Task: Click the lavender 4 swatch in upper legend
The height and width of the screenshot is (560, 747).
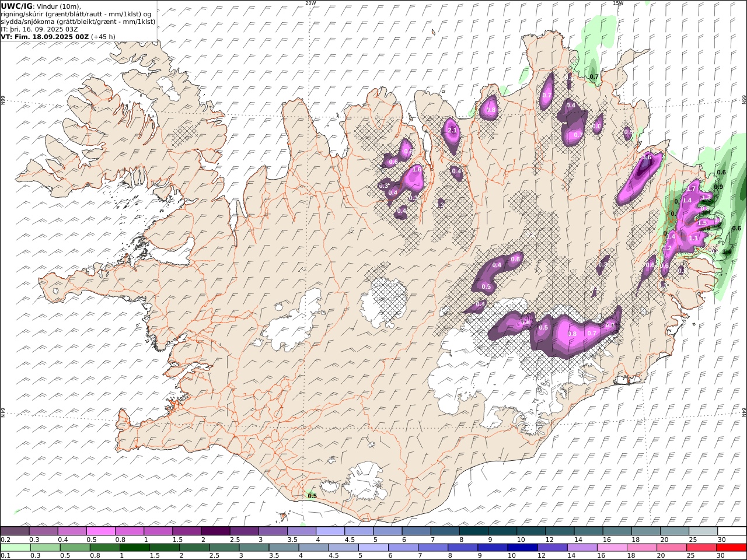Action: coord(330,531)
